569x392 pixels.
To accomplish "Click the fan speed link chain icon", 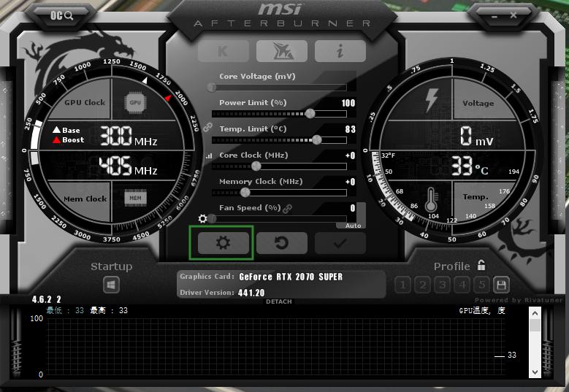I will pos(287,209).
